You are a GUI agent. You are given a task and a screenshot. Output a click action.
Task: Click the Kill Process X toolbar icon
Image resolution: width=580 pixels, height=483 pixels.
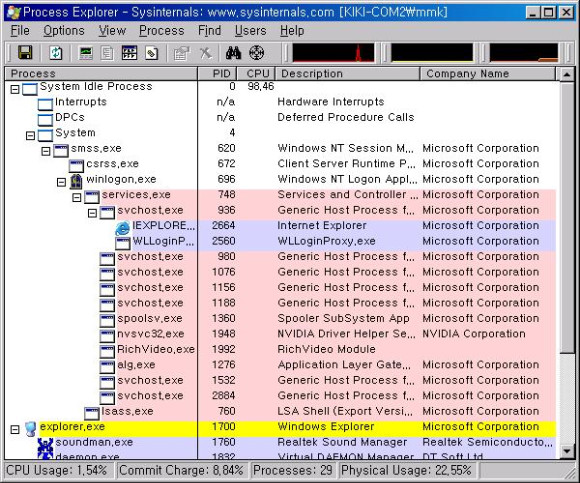(206, 53)
